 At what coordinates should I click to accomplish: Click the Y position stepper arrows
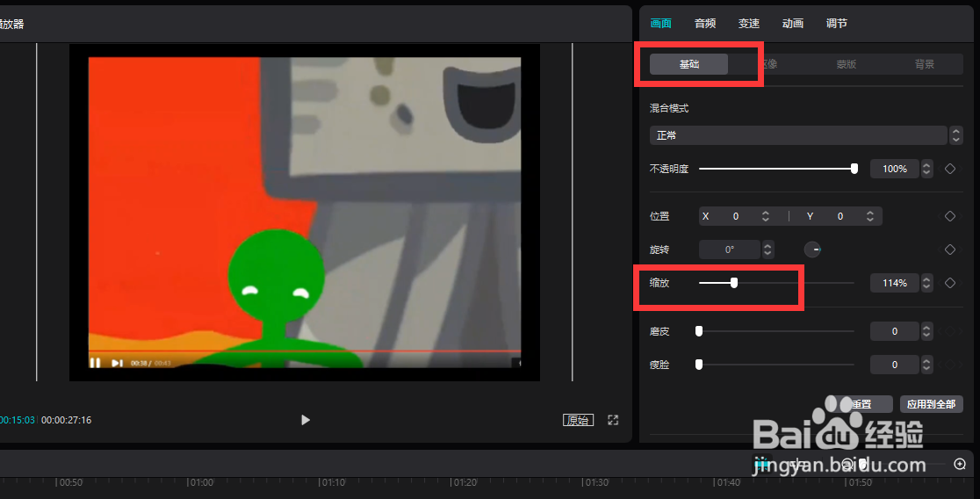tap(870, 216)
